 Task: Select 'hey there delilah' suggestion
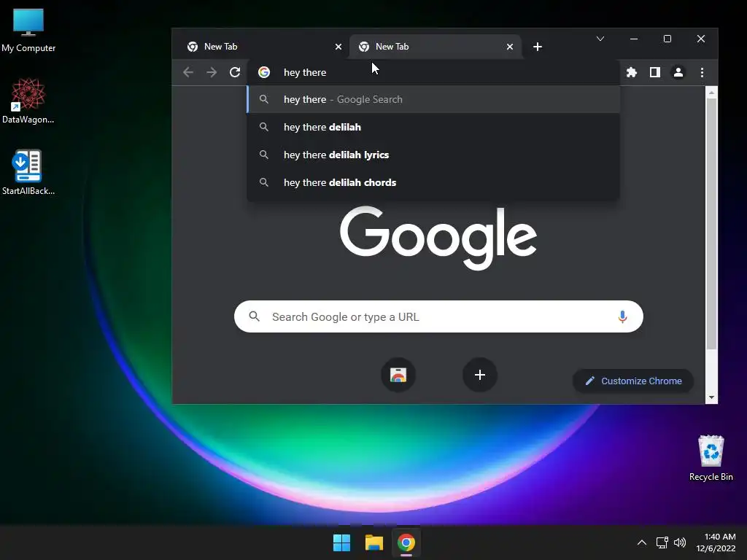click(x=433, y=127)
